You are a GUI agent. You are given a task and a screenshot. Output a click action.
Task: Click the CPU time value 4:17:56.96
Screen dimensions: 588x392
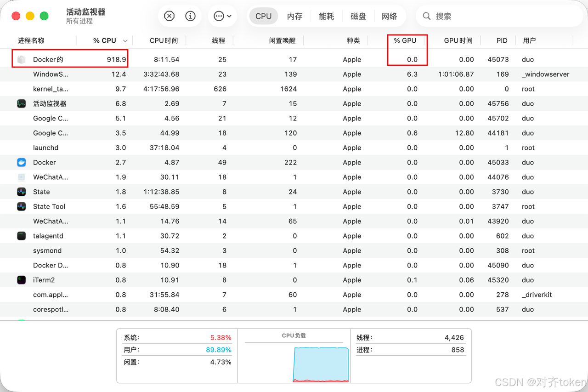(161, 89)
